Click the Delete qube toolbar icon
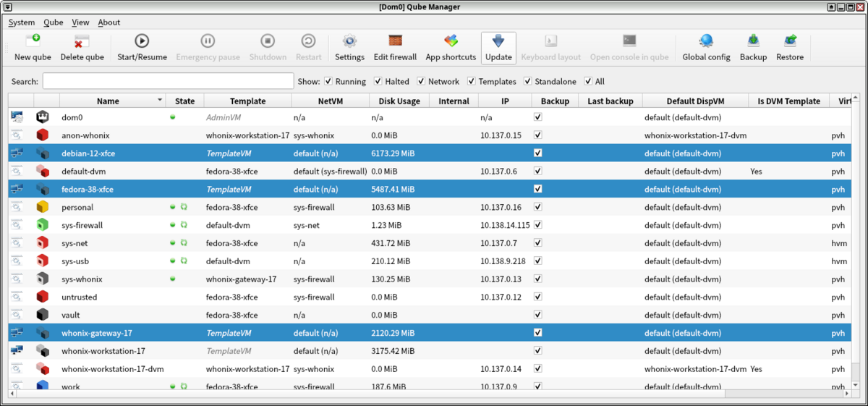This screenshot has width=868, height=406. (82, 41)
